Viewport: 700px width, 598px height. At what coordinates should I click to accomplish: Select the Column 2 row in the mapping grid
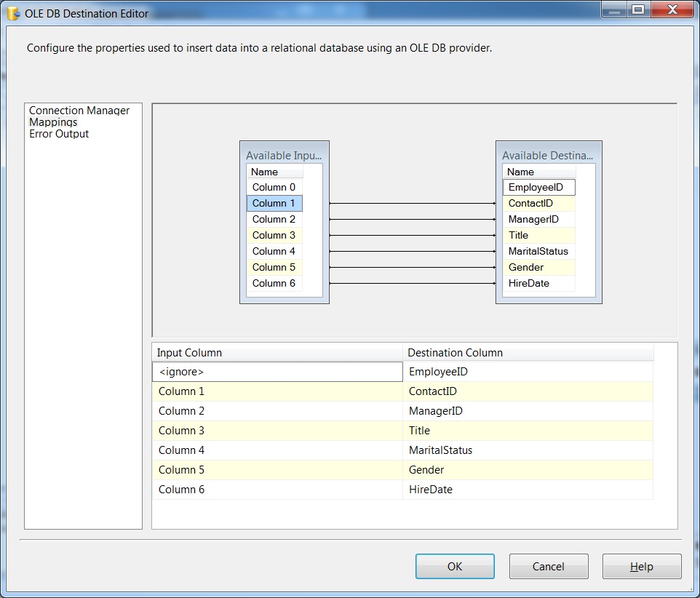tap(277, 410)
